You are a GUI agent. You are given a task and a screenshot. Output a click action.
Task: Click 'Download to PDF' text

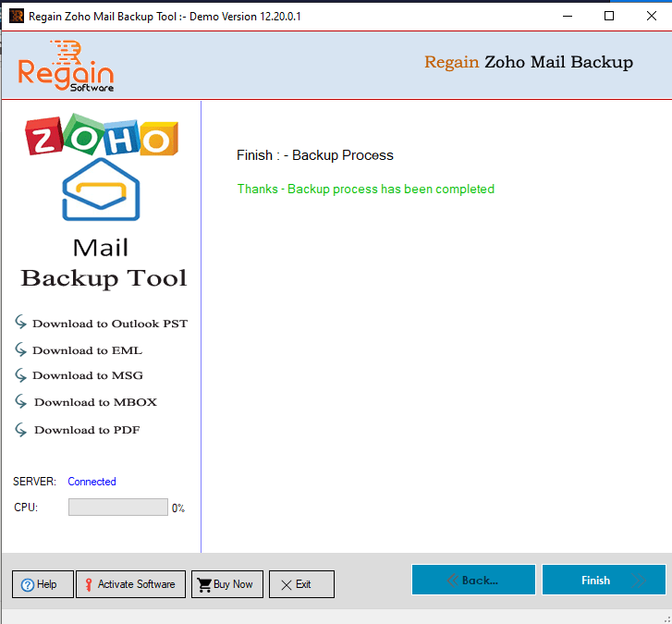click(87, 430)
